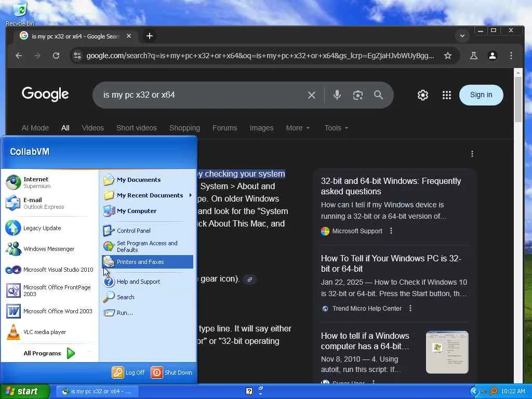Screen dimensions: 532x399
Task: Click the Windows start button
Action: (x=24, y=391)
